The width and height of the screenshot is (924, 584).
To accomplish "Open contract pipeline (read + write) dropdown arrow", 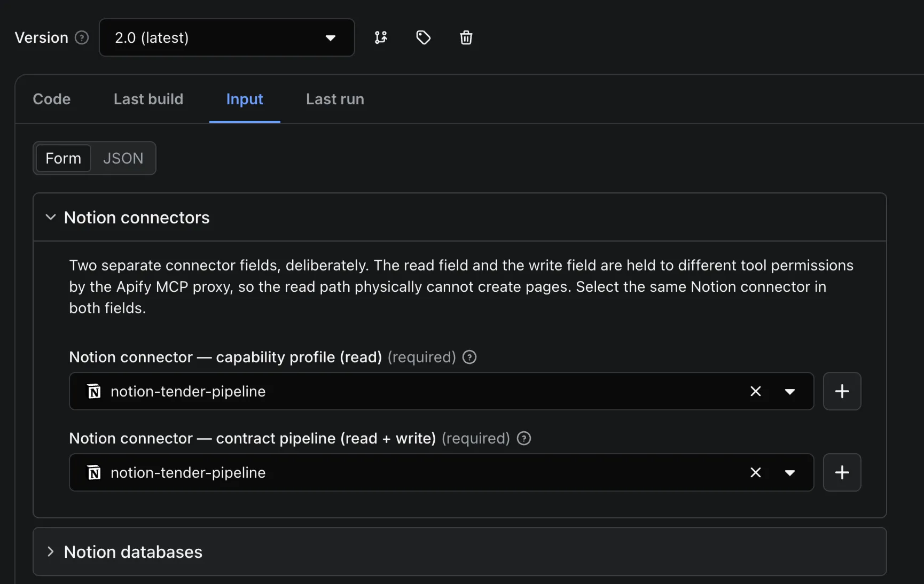I will pyautogui.click(x=790, y=473).
